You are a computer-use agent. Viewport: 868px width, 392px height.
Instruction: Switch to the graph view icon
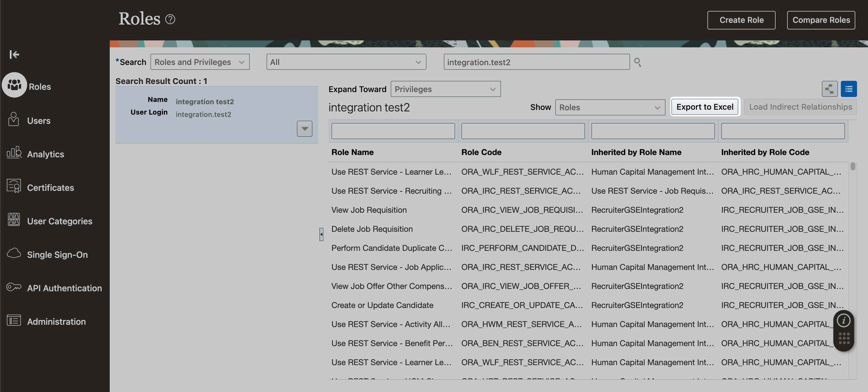pyautogui.click(x=829, y=89)
